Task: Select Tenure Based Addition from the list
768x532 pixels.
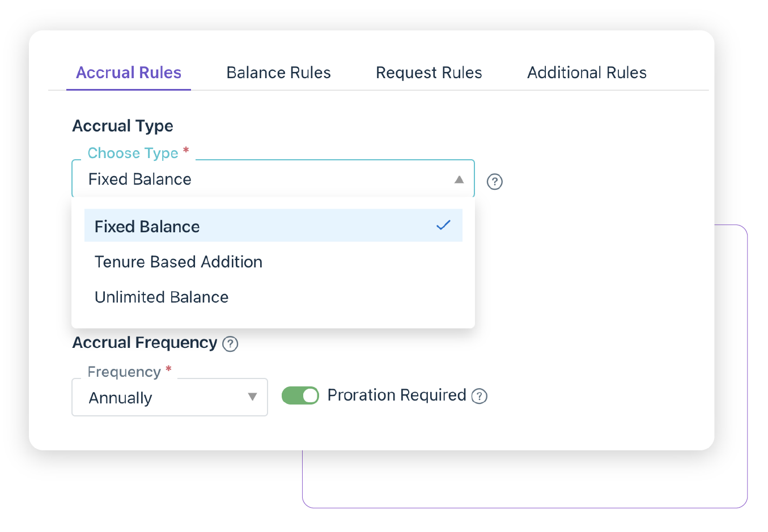Action: 179,262
